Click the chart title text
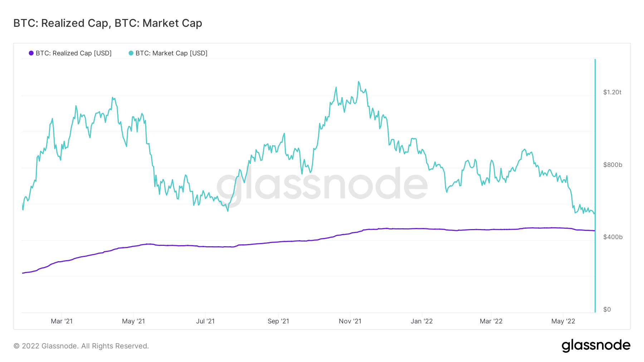The height and width of the screenshot is (362, 644). point(108,23)
